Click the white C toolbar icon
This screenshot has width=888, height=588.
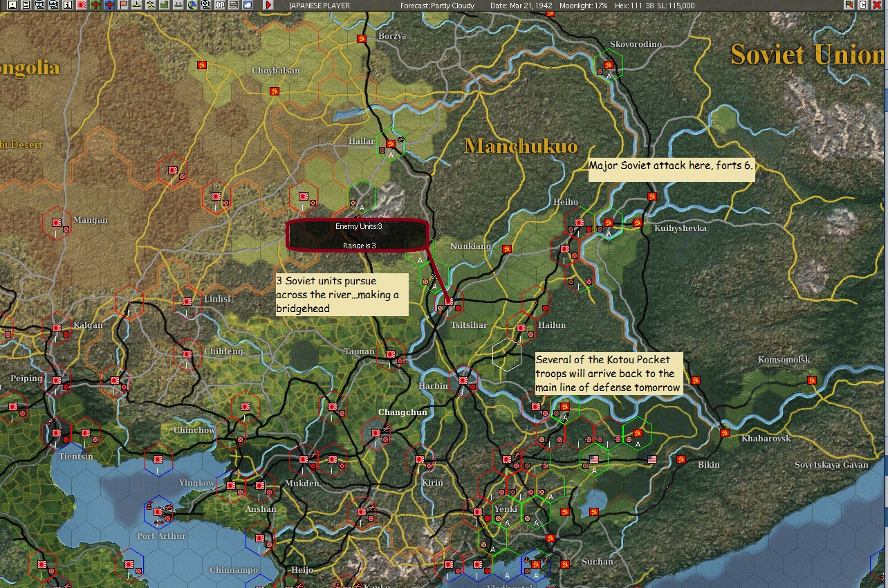pos(862,5)
